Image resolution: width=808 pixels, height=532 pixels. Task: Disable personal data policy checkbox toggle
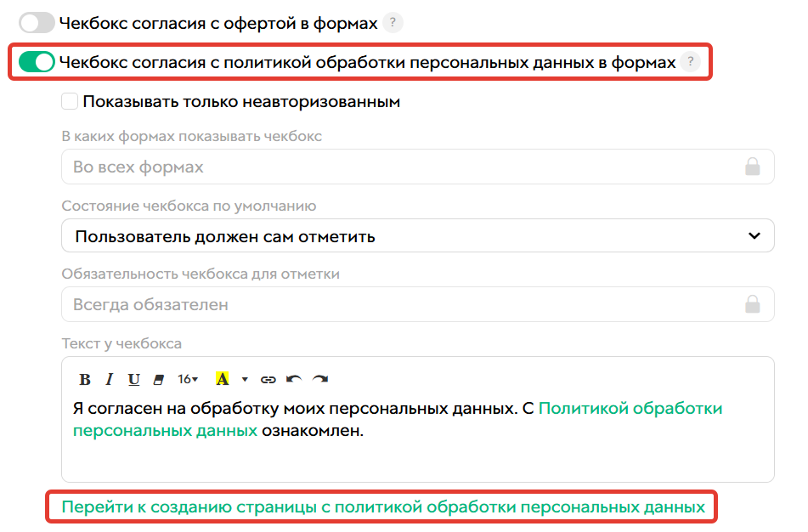point(37,62)
